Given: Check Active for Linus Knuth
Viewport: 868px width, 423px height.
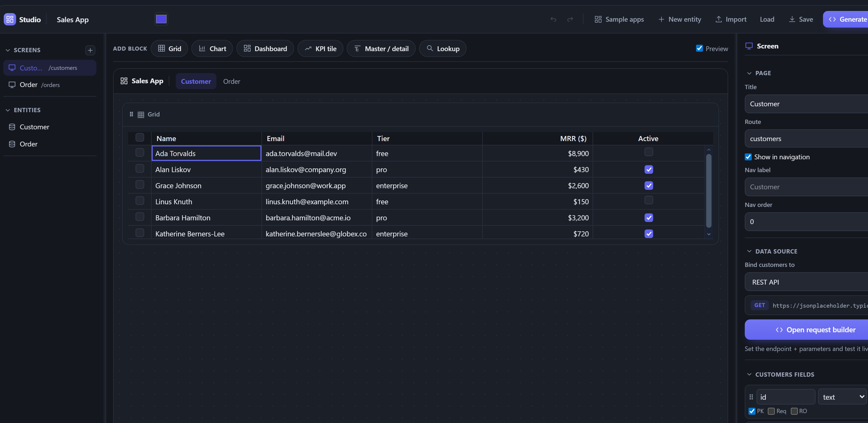Looking at the screenshot, I should coord(649,200).
